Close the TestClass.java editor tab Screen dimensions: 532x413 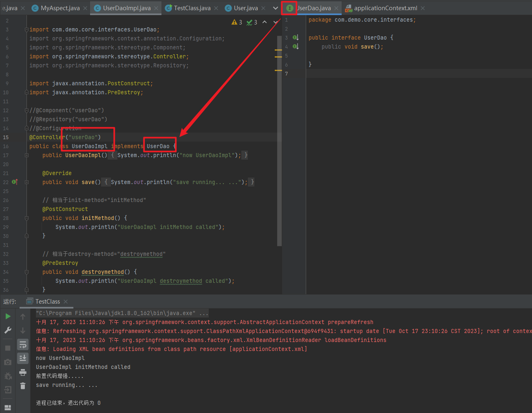coord(216,8)
